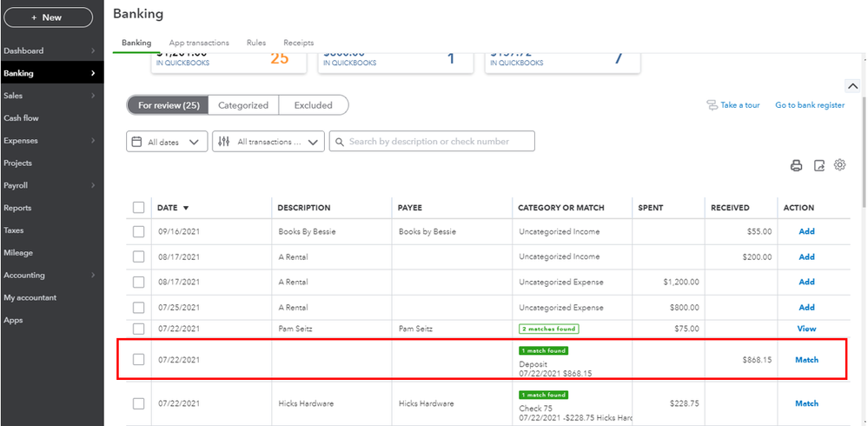The image size is (868, 426).
Task: Expand the Accounting sidebar chevron
Action: (x=93, y=275)
